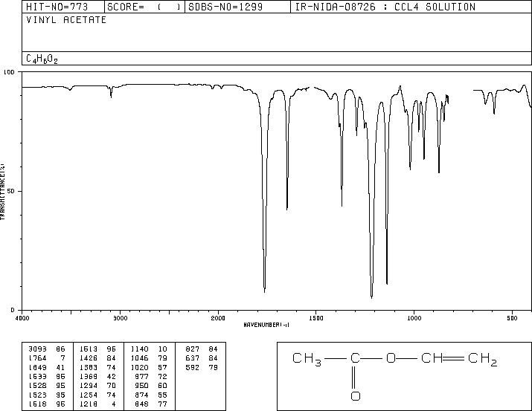Click the 1764 wavenumber in peak table
The height and width of the screenshot is (411, 532).
click(38, 358)
